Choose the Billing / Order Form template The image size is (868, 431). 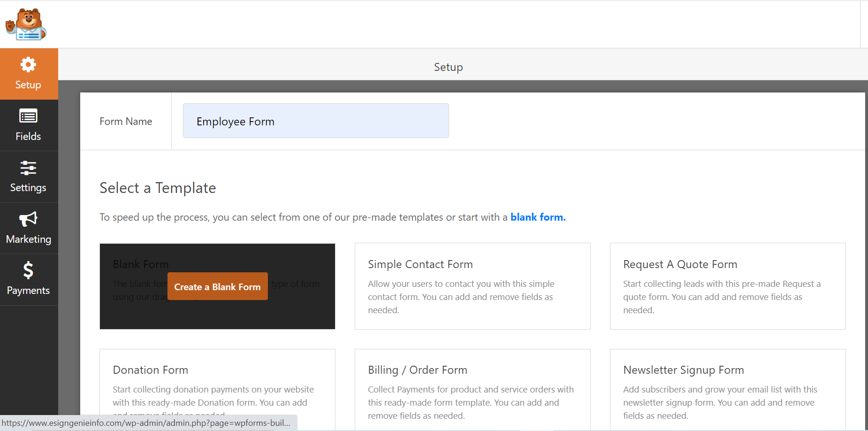tap(472, 389)
